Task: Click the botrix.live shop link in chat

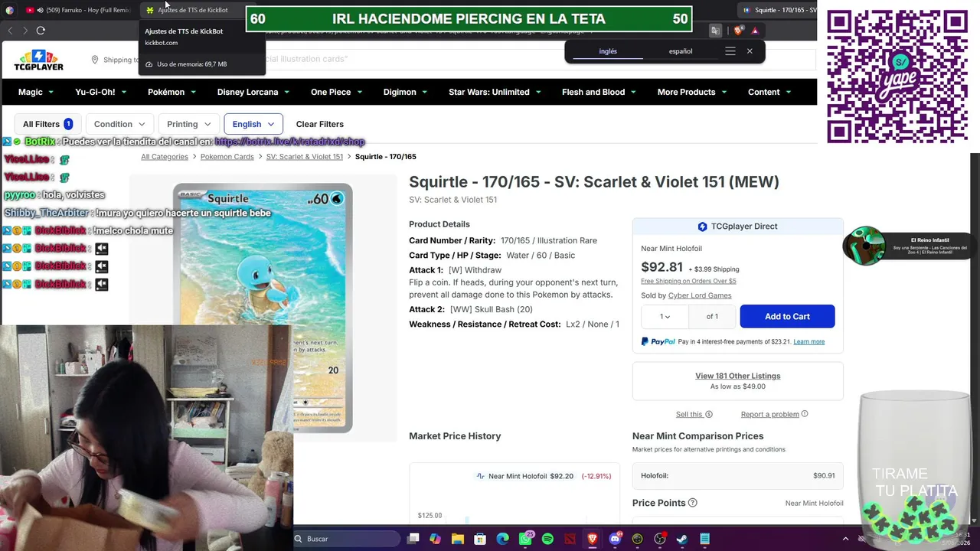Action: pos(290,142)
